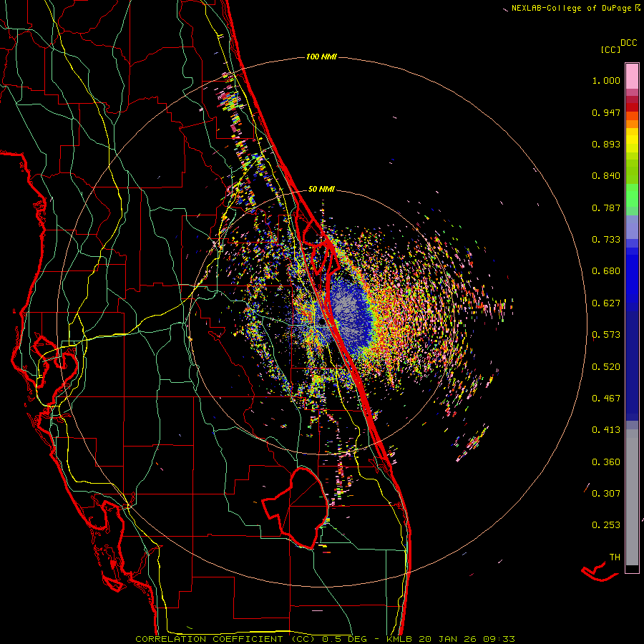The image size is (644, 644).
Task: Click the NEXLAB-College of DuPage label
Action: (571, 8)
